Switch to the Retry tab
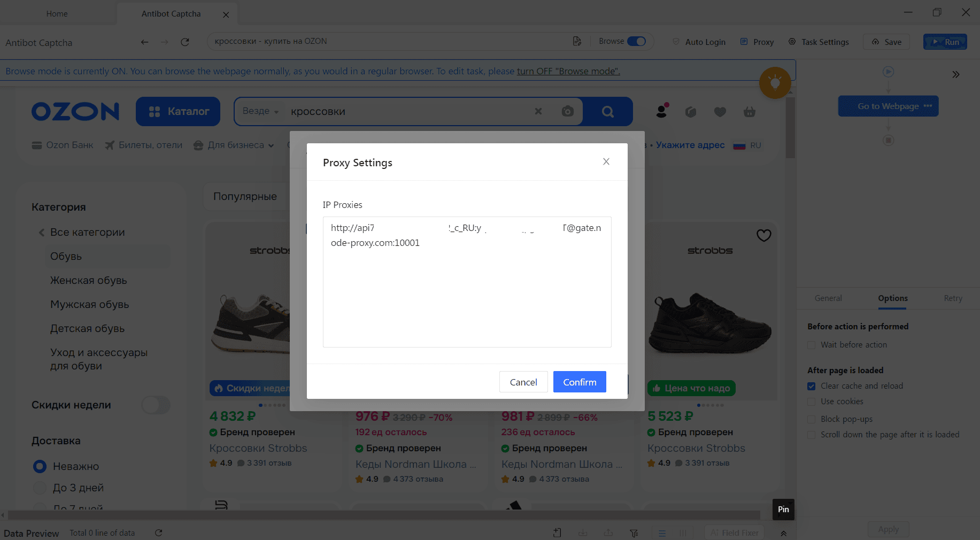The image size is (980, 540). click(953, 298)
